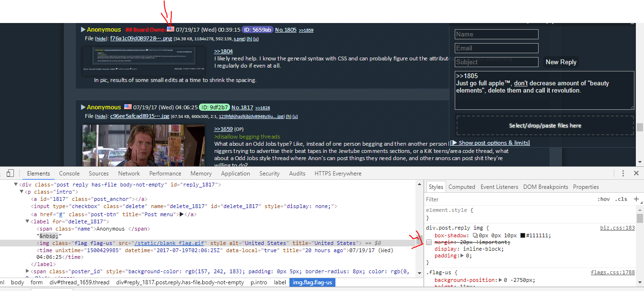Select body in the breadcrumb bar
The width and height of the screenshot is (644, 291).
click(x=18, y=282)
